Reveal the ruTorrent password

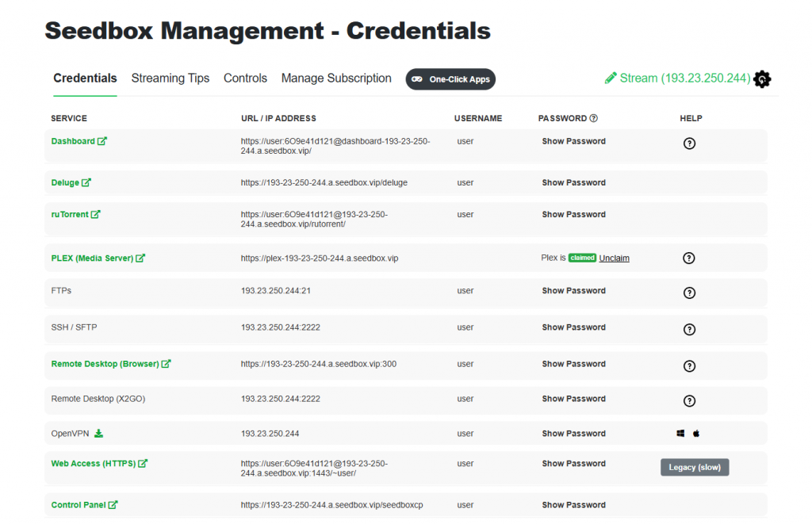pyautogui.click(x=574, y=214)
